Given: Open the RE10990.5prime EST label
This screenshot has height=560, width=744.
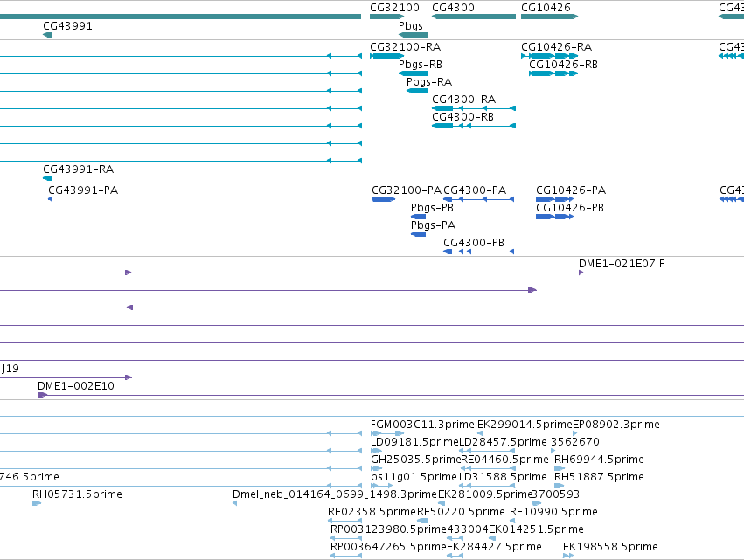Looking at the screenshot, I should tap(553, 512).
